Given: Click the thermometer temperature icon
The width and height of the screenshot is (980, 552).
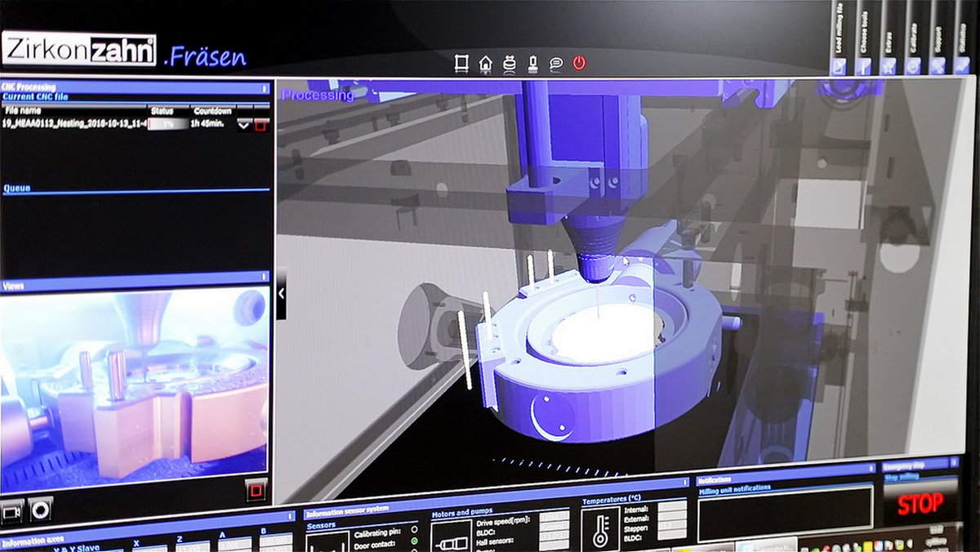Looking at the screenshot, I should (x=600, y=528).
